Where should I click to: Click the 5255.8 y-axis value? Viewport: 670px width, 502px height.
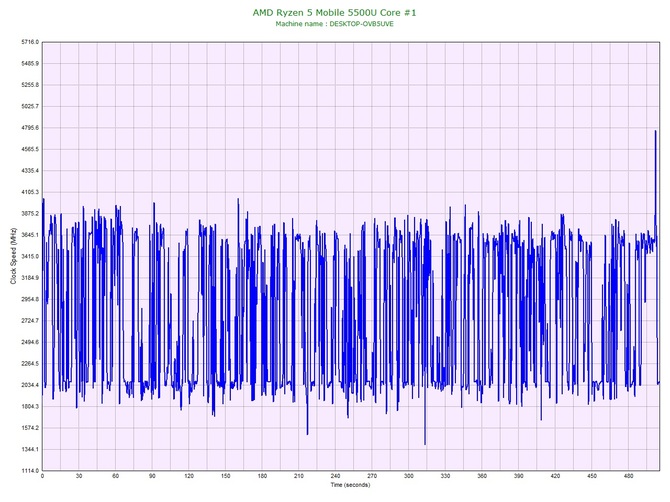(30, 85)
